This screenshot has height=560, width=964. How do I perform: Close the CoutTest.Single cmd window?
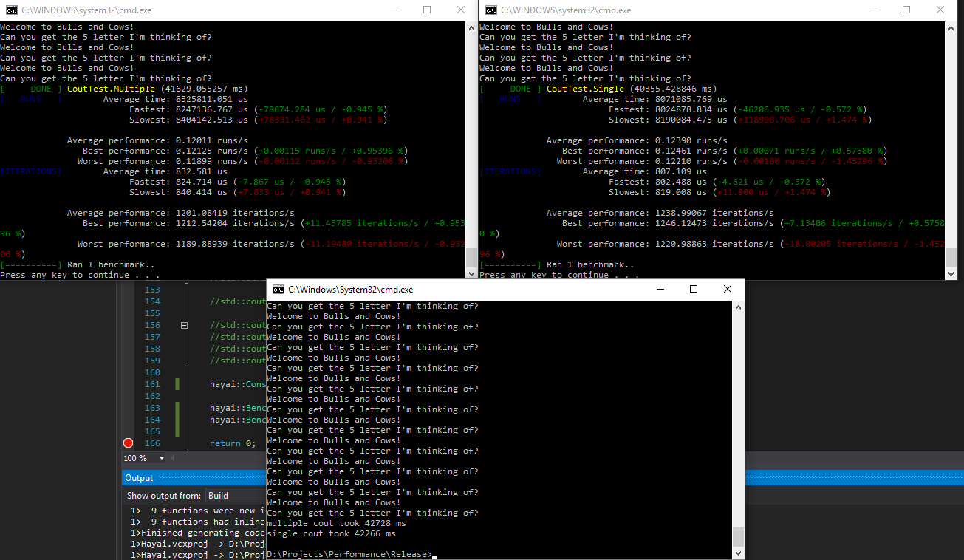click(x=940, y=10)
